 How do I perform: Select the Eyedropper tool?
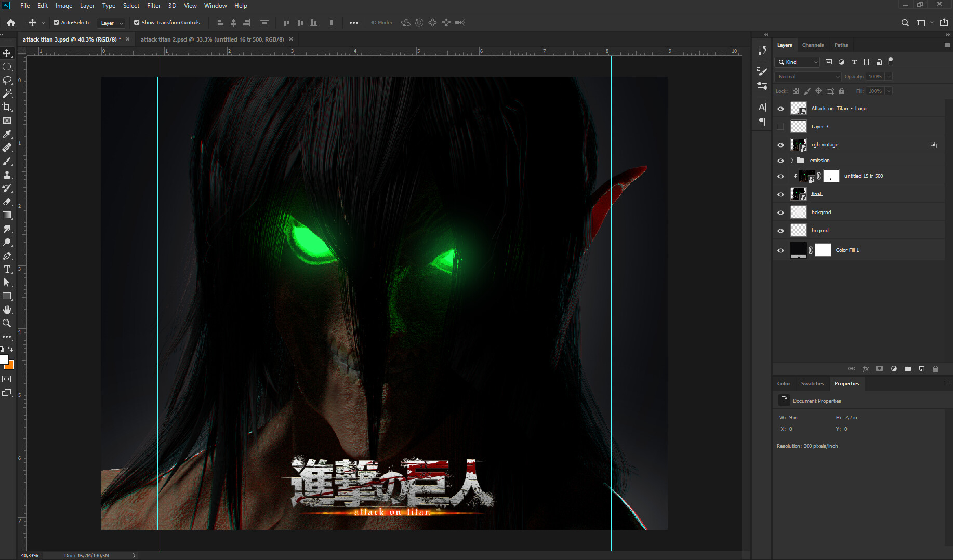coord(7,134)
